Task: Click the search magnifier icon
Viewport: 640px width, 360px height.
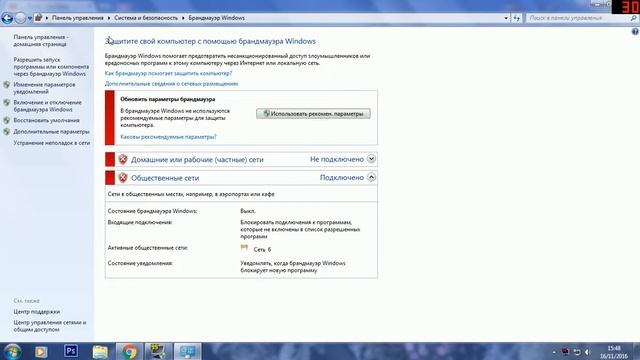Action: click(633, 18)
